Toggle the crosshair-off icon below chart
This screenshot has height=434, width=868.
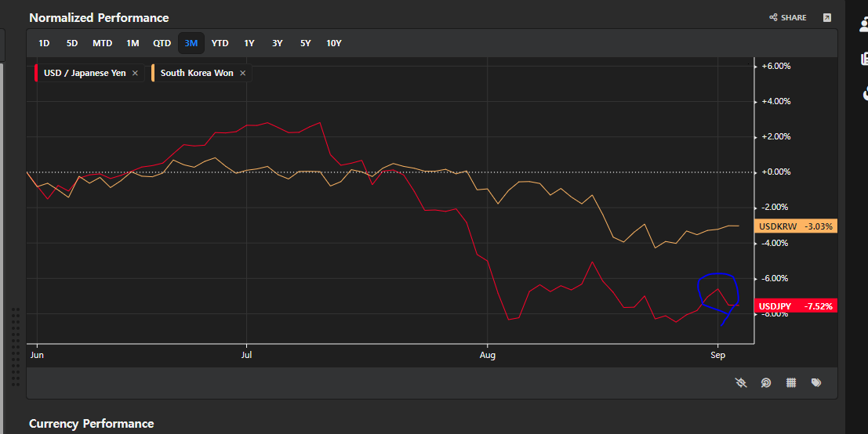tap(741, 383)
